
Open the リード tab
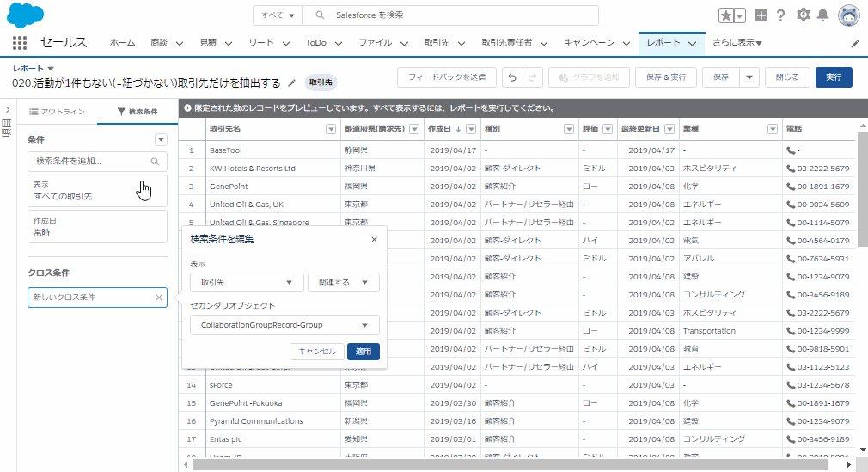click(261, 43)
